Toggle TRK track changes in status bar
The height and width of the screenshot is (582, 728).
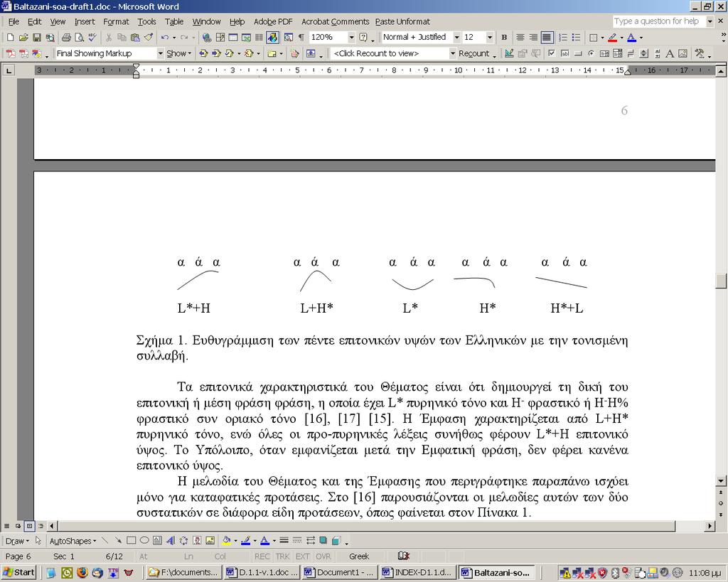click(x=282, y=556)
